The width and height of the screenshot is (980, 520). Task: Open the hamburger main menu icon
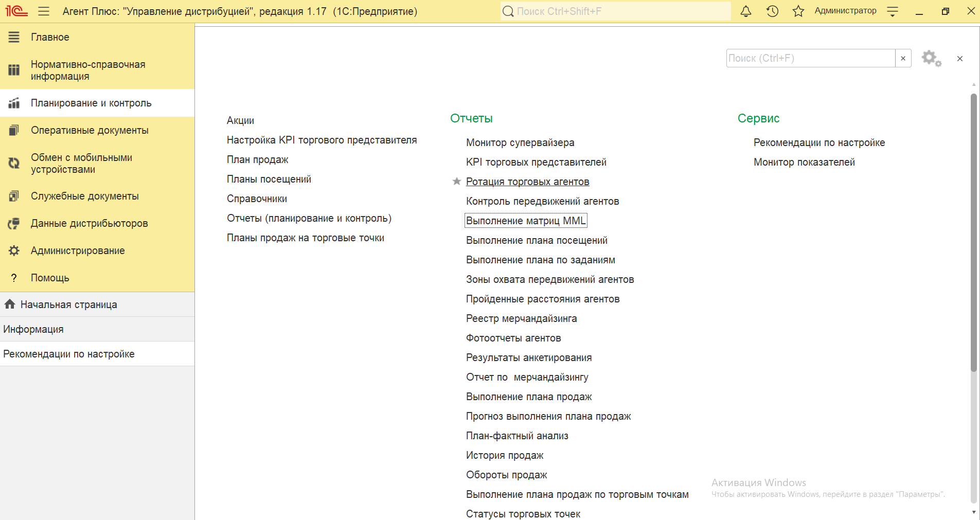[44, 11]
